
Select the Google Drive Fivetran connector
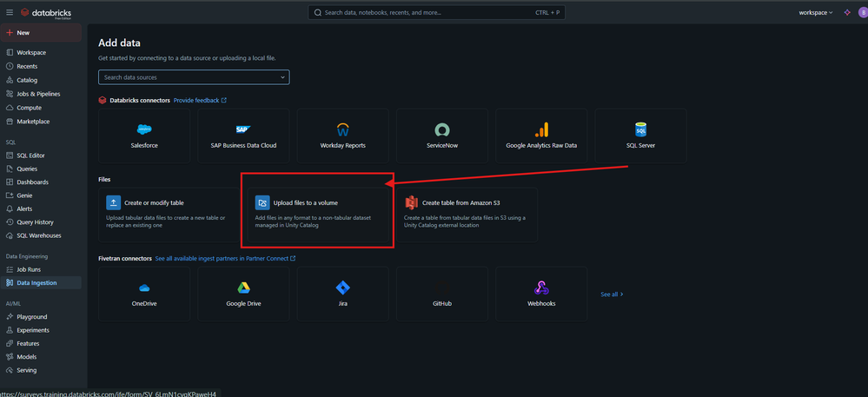tap(243, 288)
